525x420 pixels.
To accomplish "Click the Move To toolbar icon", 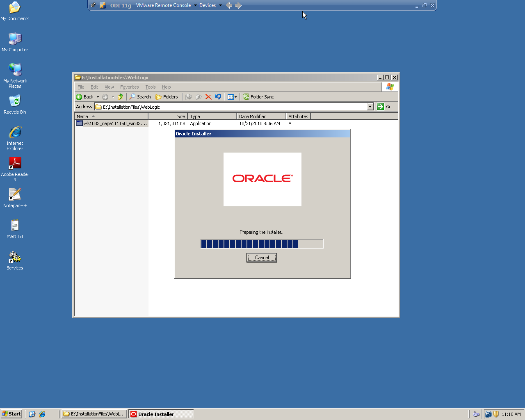I will [x=189, y=97].
